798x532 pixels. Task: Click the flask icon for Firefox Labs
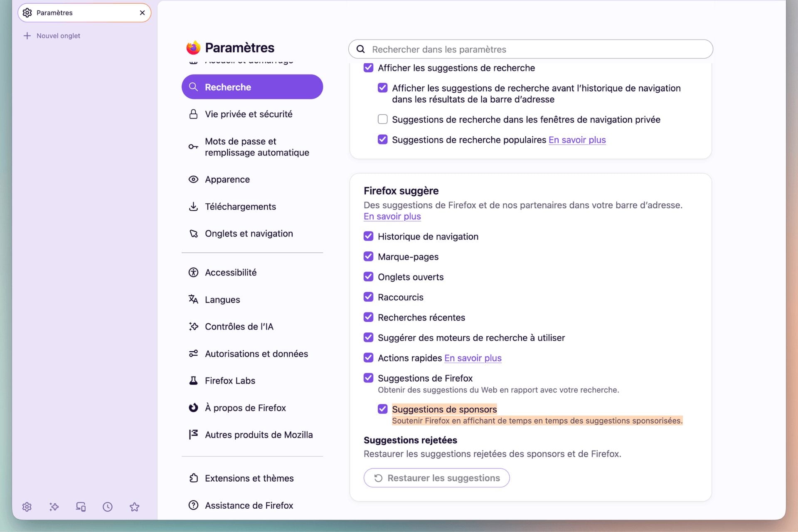(x=193, y=380)
